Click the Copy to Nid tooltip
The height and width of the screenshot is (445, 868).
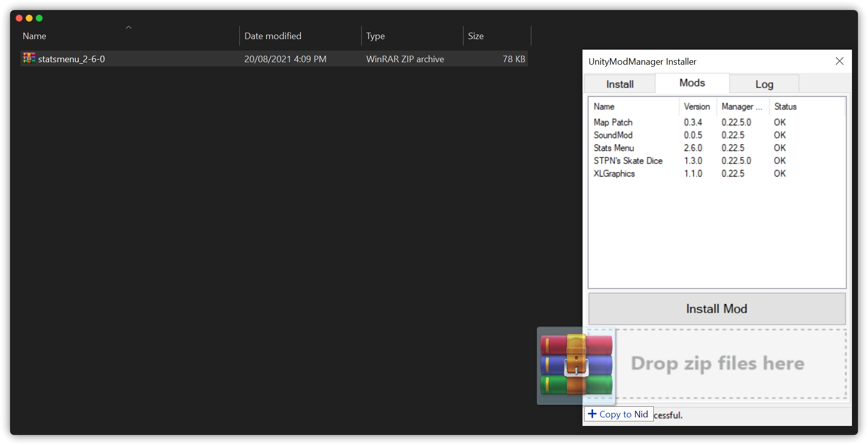[x=619, y=414]
